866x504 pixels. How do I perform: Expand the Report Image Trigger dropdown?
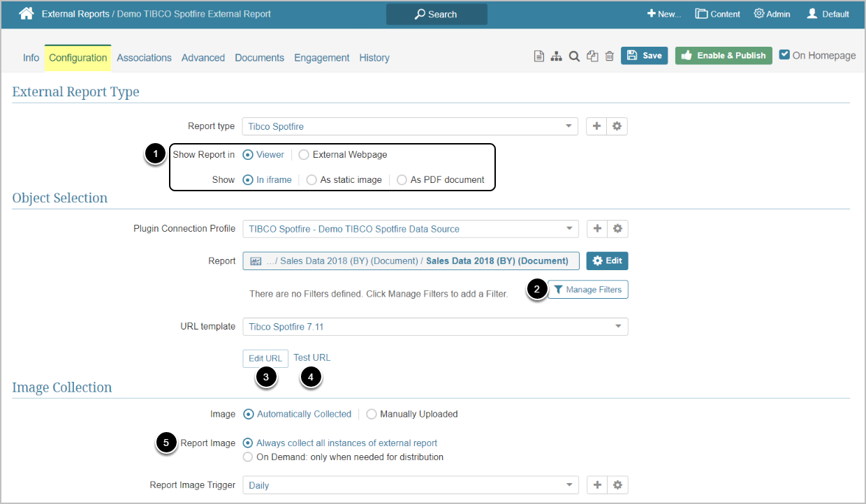409,485
